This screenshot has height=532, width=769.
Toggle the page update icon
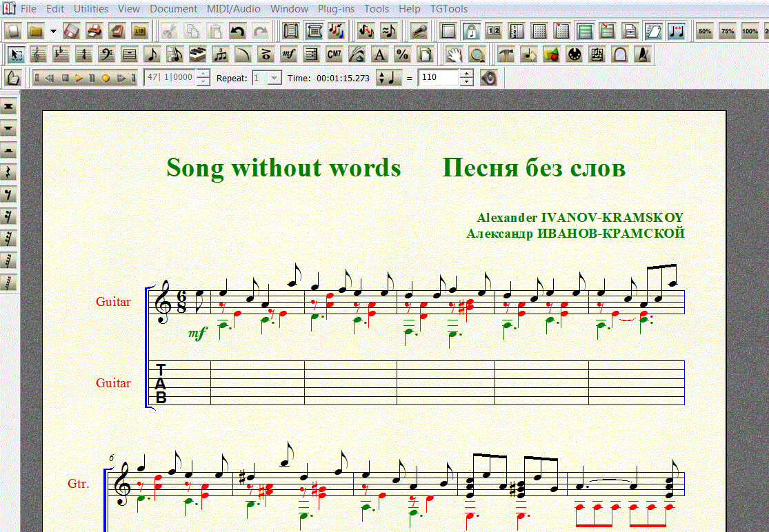tap(653, 31)
